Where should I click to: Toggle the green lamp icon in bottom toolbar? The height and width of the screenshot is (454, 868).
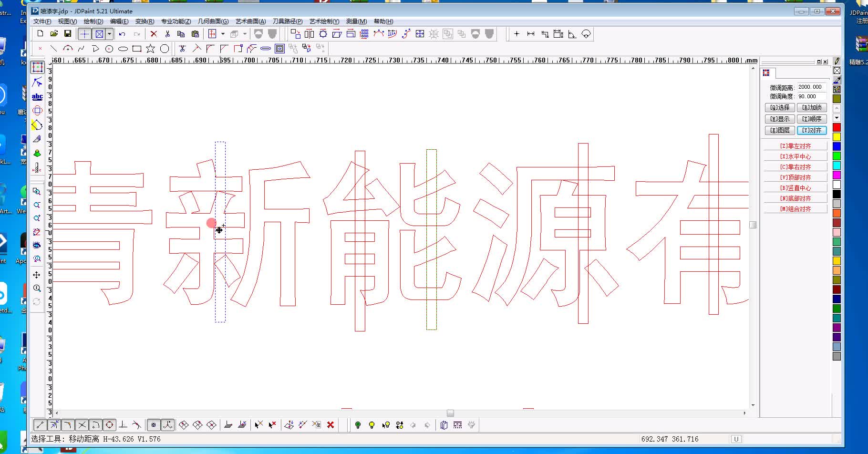coord(358,424)
